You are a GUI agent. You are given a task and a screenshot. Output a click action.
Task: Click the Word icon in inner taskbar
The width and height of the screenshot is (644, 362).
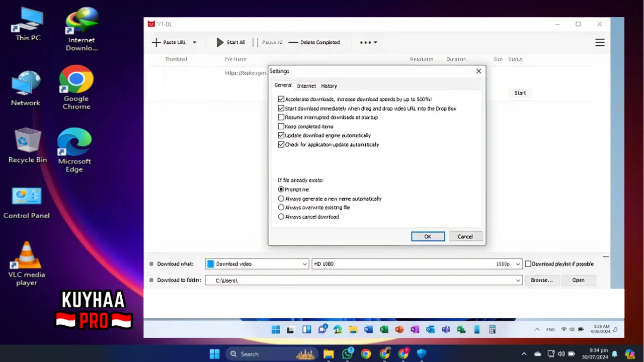tap(368, 330)
